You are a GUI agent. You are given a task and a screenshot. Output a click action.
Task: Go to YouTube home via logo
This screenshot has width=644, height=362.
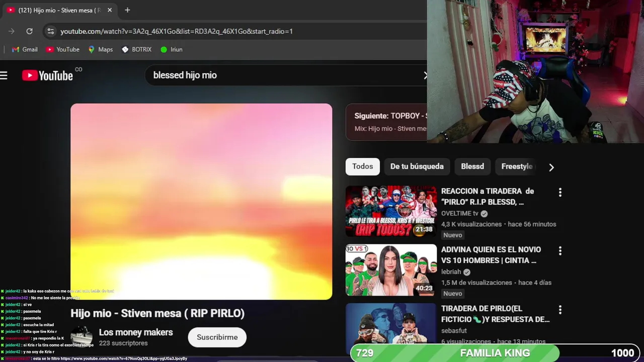pyautogui.click(x=48, y=75)
